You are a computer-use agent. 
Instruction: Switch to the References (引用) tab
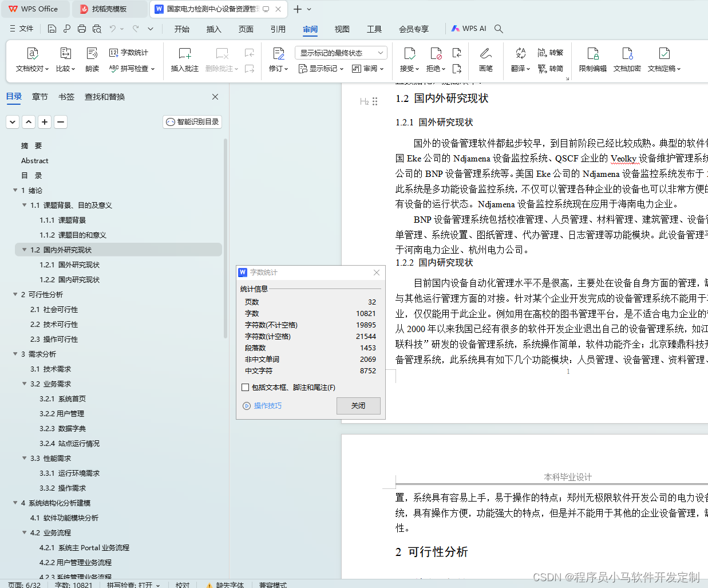(278, 29)
